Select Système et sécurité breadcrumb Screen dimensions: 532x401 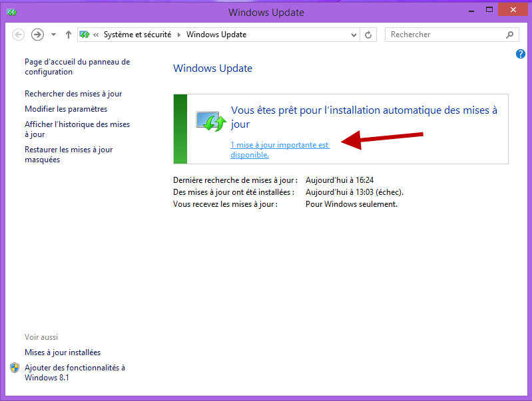[x=137, y=35]
